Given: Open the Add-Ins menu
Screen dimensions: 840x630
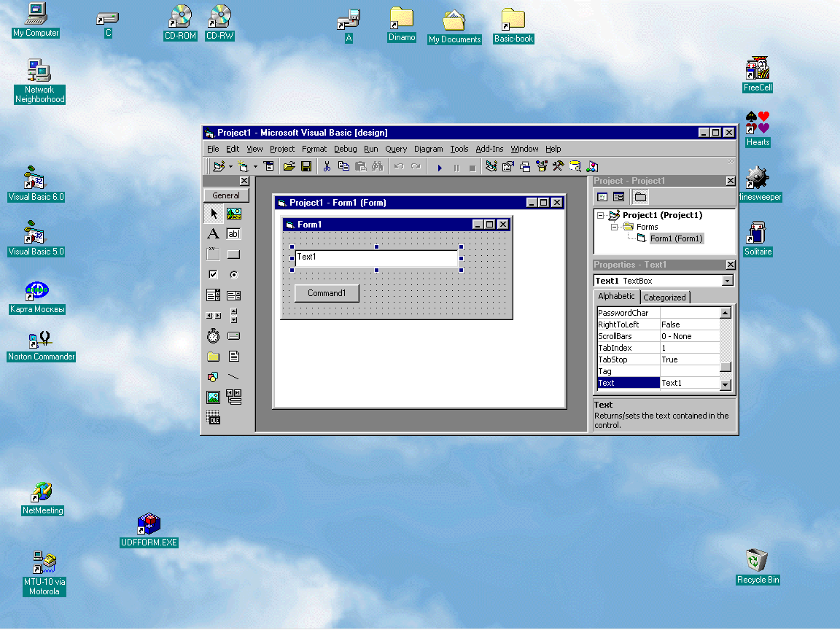Looking at the screenshot, I should pyautogui.click(x=489, y=149).
